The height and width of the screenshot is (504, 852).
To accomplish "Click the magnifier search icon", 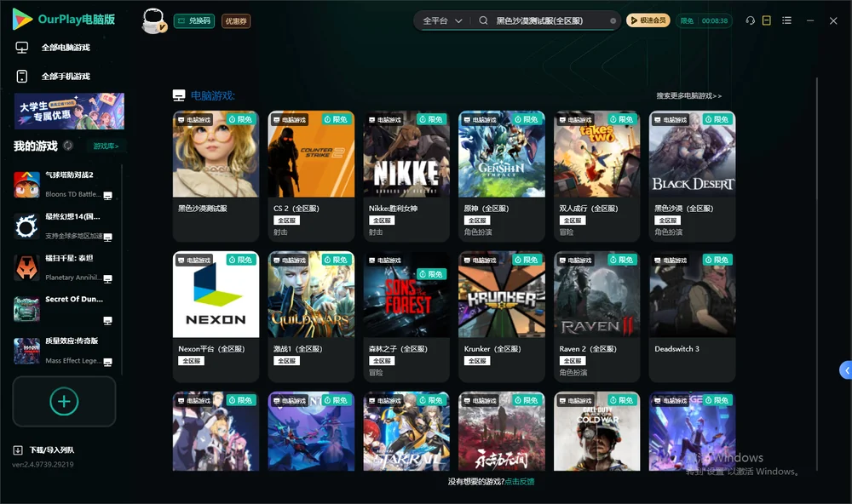I will 483,20.
